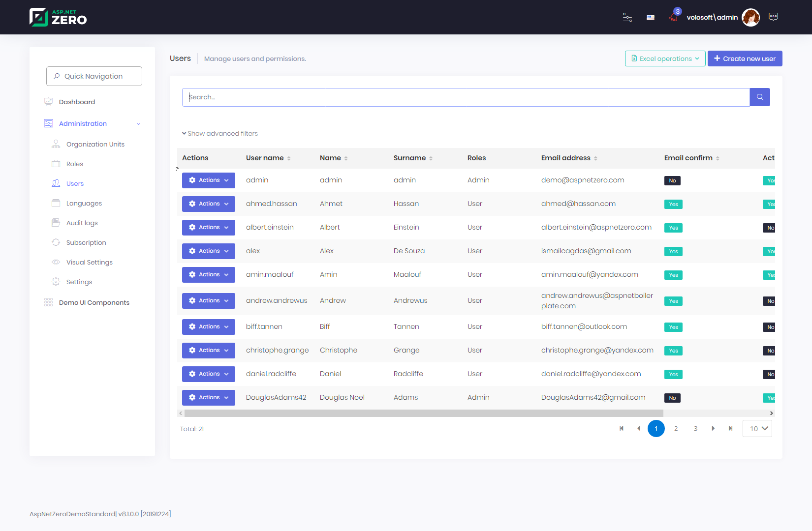Click the admin user avatar picture
812x531 pixels.
point(750,17)
